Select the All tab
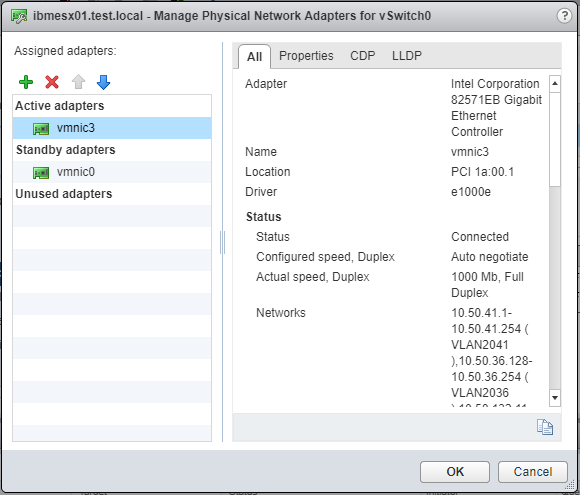Image resolution: width=580 pixels, height=495 pixels. [x=254, y=57]
